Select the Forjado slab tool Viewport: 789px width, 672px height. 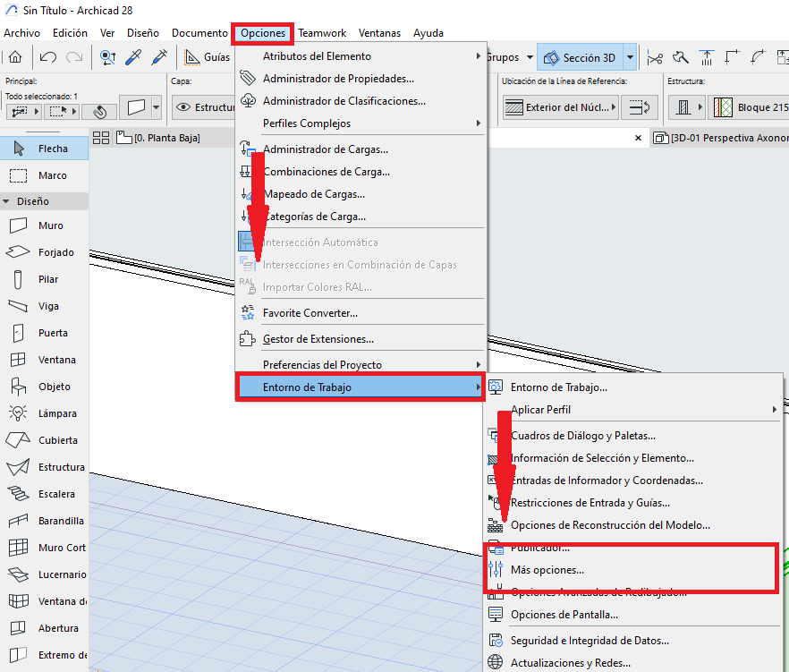click(45, 252)
